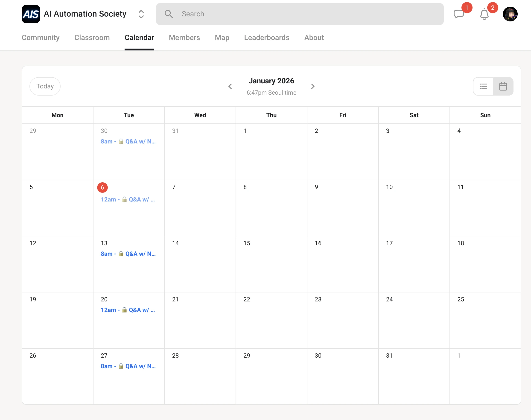Open the 8am Q&A event on January 27
Image resolution: width=531 pixels, height=420 pixels.
point(128,366)
